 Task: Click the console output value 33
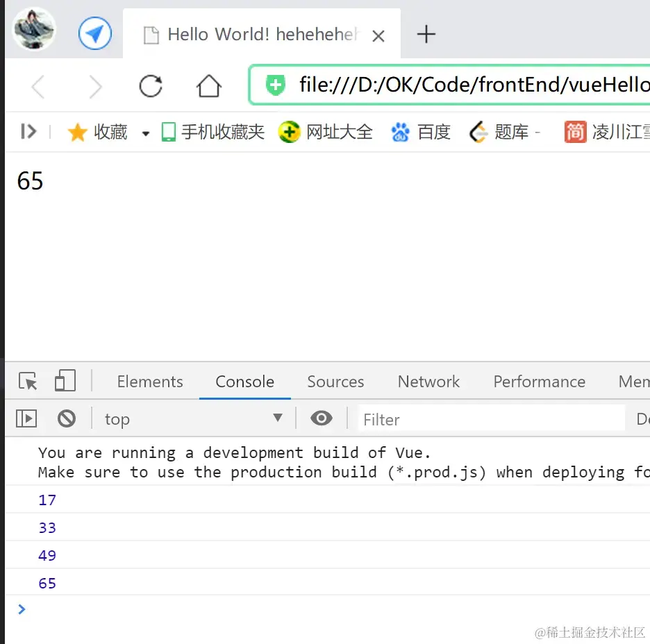(47, 527)
